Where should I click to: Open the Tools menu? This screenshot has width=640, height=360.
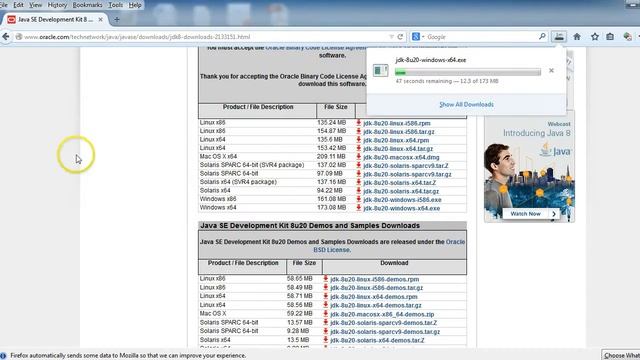(x=116, y=5)
